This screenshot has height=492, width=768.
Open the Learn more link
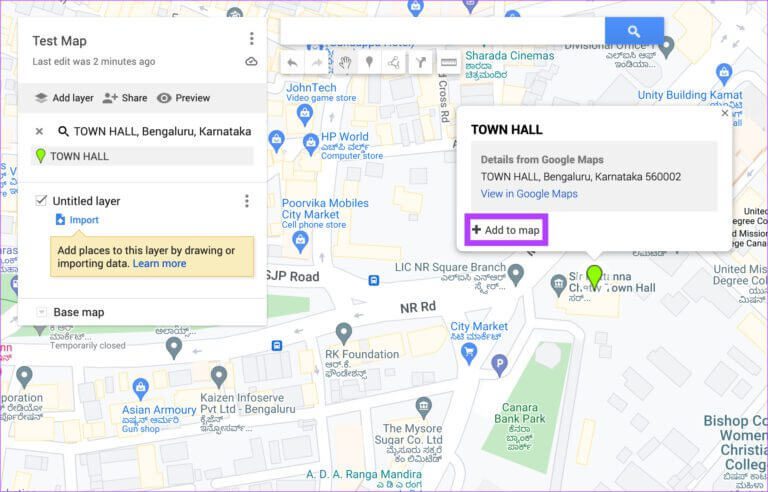point(160,264)
